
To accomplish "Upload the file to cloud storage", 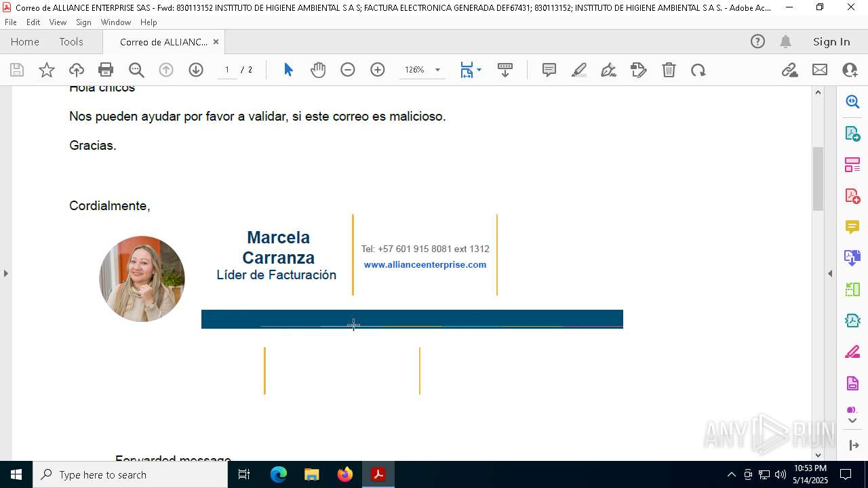I will point(77,70).
